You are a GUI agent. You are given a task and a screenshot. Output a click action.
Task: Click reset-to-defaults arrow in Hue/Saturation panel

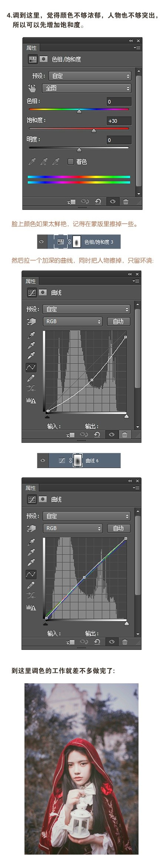point(98,201)
